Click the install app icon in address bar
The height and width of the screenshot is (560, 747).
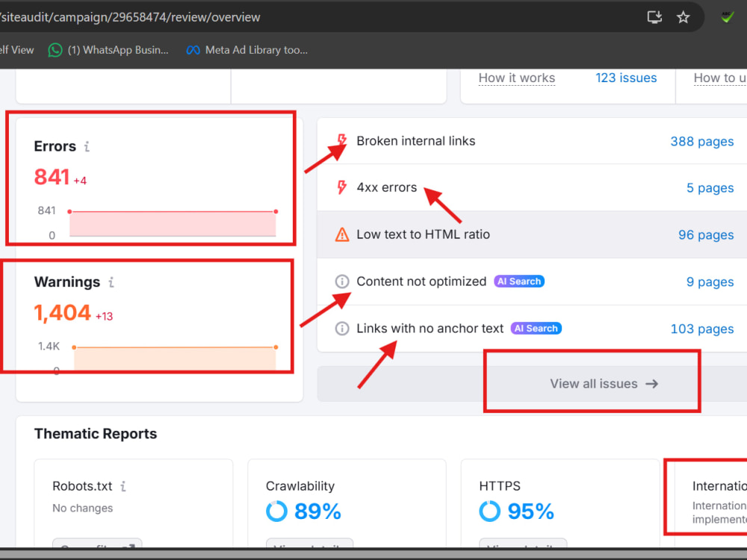coord(654,18)
